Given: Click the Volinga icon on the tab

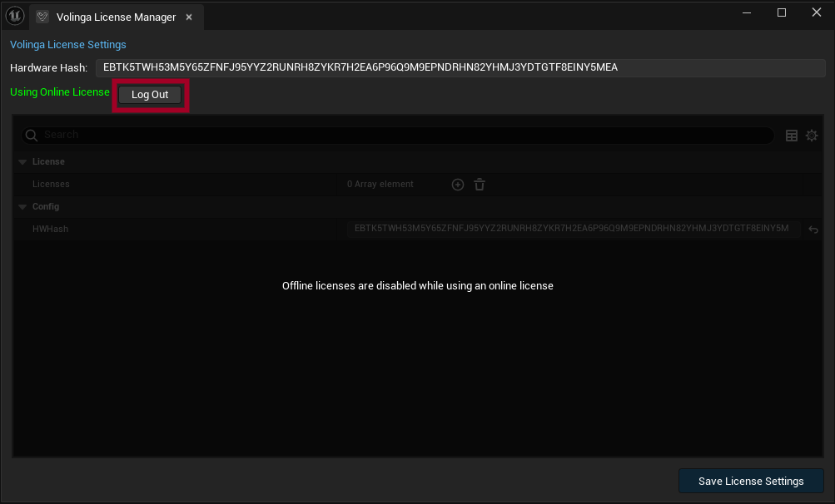Looking at the screenshot, I should pos(42,17).
